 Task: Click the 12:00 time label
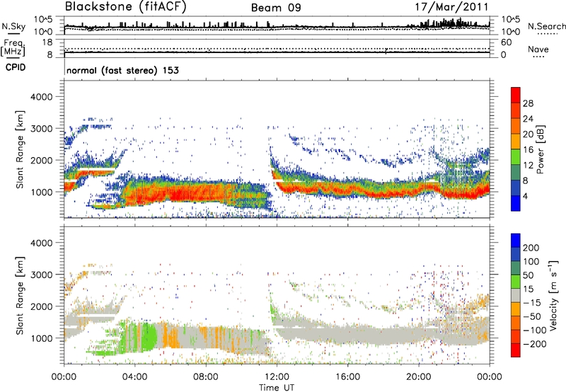[277, 377]
